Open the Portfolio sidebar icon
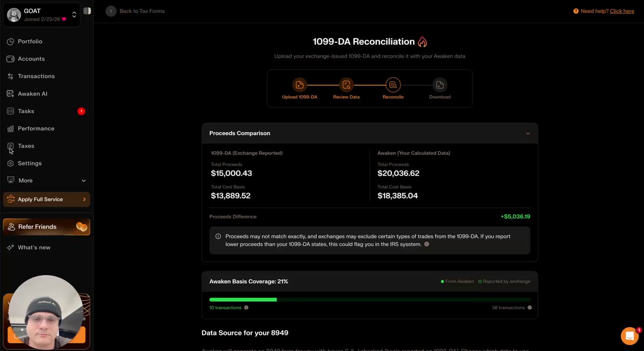The image size is (644, 351). tap(10, 41)
